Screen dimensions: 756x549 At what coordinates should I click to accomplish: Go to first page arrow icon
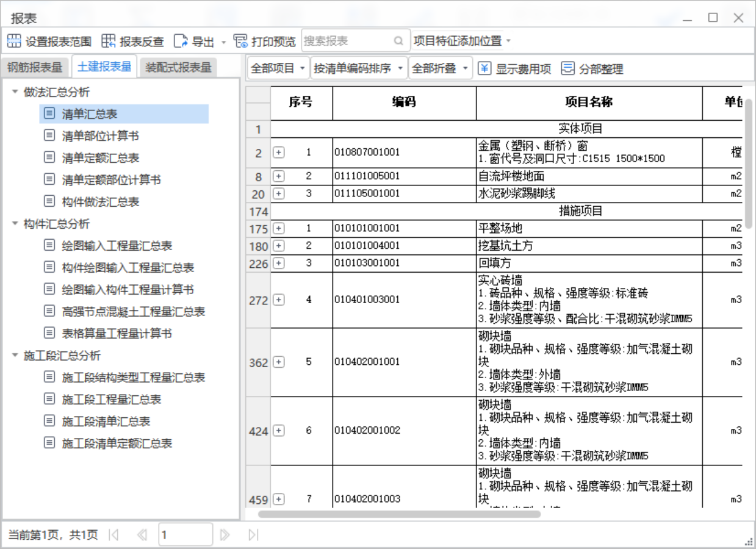(113, 535)
